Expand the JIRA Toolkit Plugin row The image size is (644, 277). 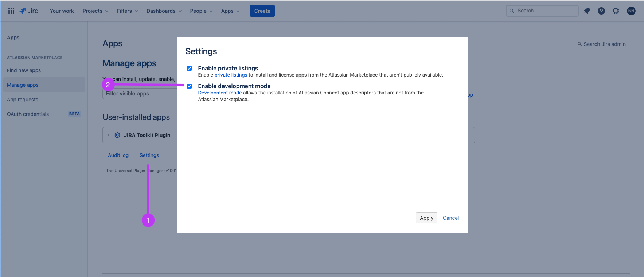point(109,135)
